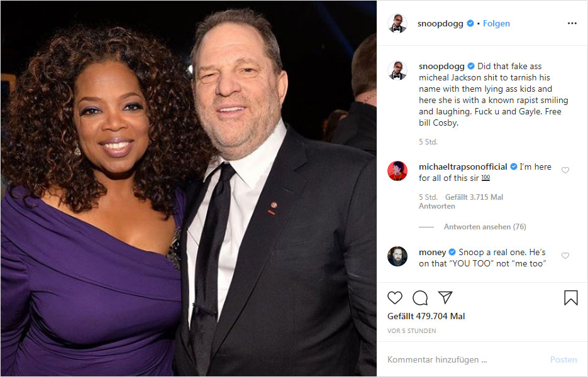Open the money user avatar
Screen dimensions: 588x377
(x=397, y=256)
